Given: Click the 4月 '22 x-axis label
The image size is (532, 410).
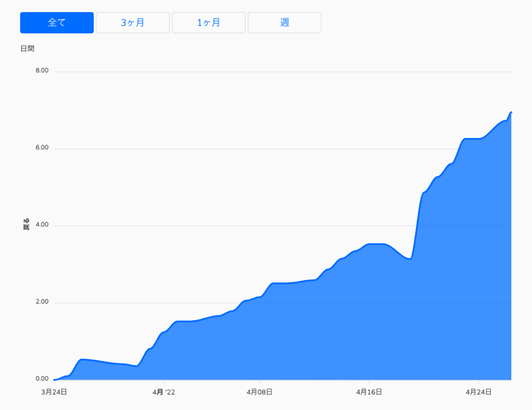Looking at the screenshot, I should [163, 392].
